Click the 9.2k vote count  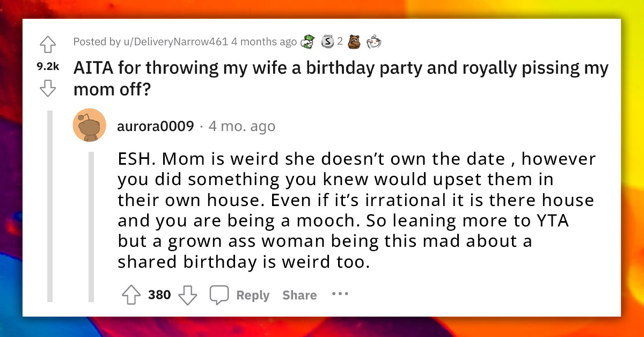[47, 67]
